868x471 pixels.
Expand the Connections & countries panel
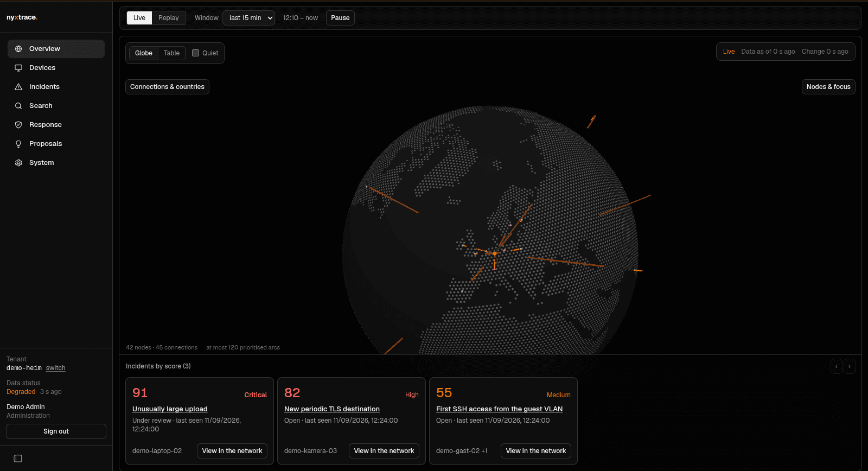click(x=167, y=87)
